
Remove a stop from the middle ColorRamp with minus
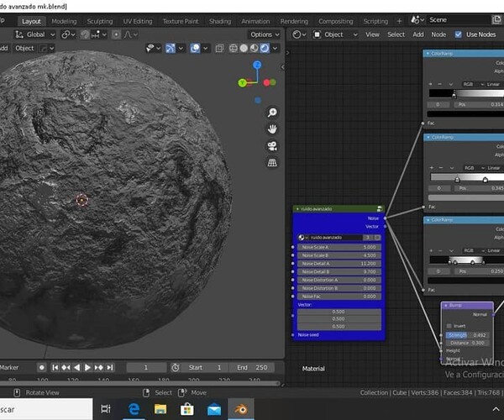click(441, 168)
